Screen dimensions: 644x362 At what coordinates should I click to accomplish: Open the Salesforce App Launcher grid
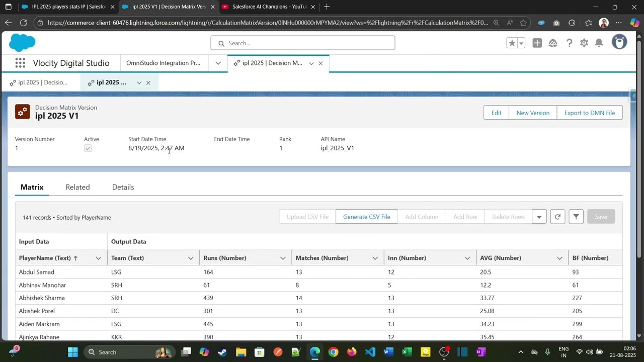[x=20, y=63]
